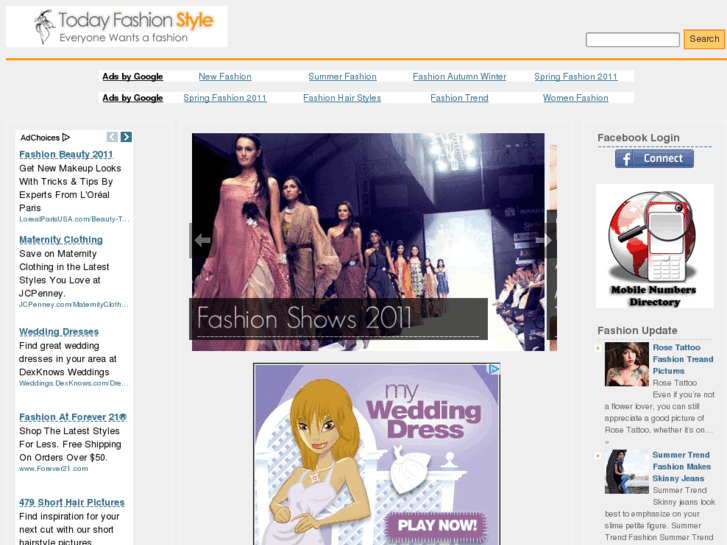
Task: Open the Fashion Trend link
Action: (459, 98)
